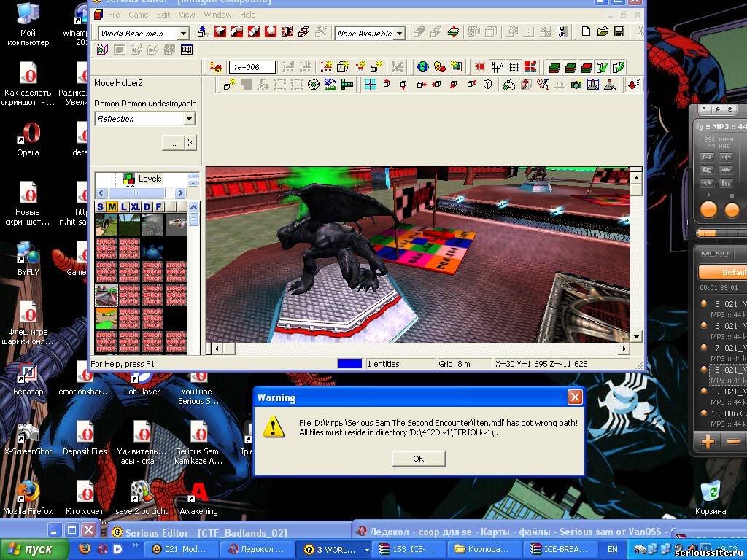Toggle the grid dots icon in toolbar
This screenshot has height=560, width=747.
tap(514, 67)
